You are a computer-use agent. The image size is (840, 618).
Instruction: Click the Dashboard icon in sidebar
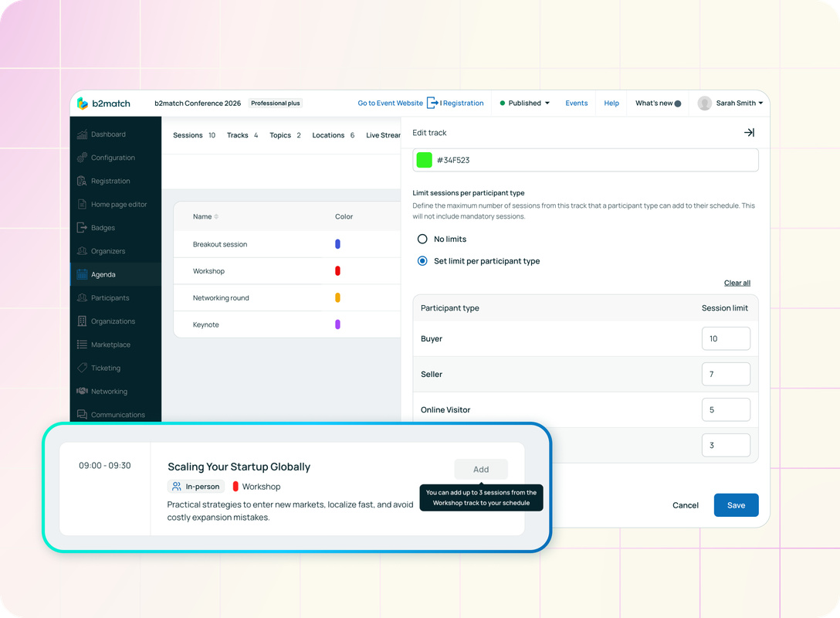(83, 134)
